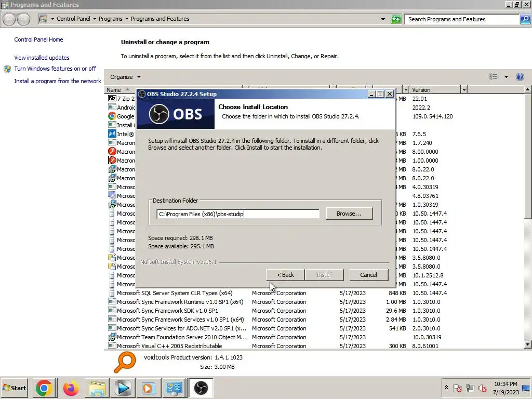Select the Intel program icon
This screenshot has height=399, width=532.
coord(112,134)
